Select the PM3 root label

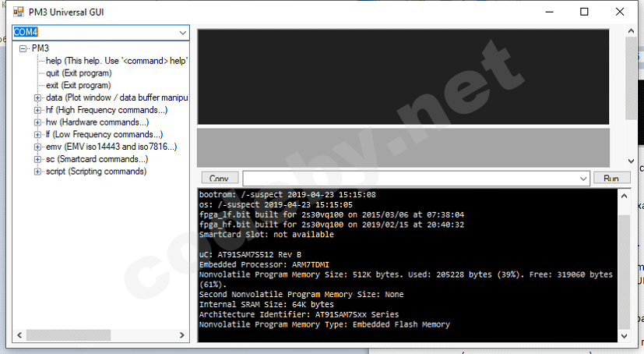tap(40, 48)
